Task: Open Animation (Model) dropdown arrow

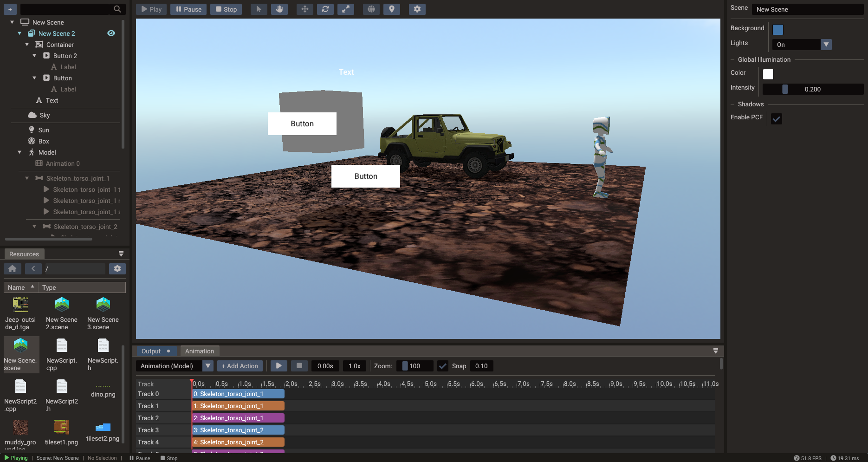Action: click(208, 366)
